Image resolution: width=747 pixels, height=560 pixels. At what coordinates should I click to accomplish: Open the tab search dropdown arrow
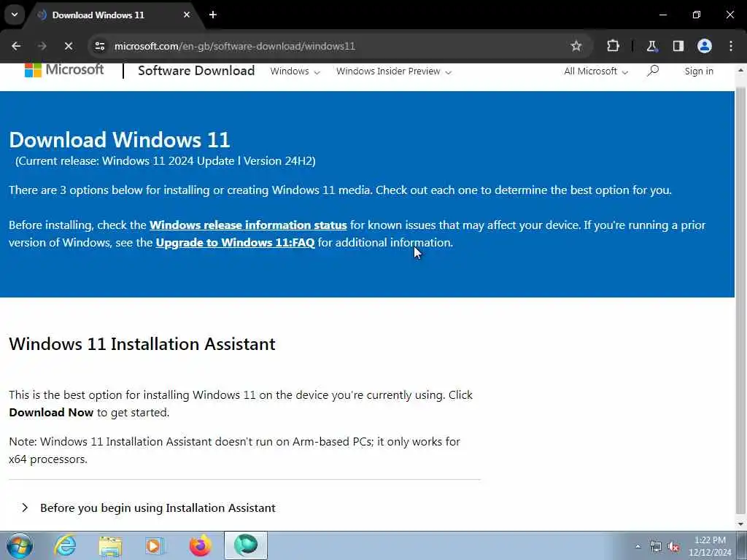click(x=15, y=15)
